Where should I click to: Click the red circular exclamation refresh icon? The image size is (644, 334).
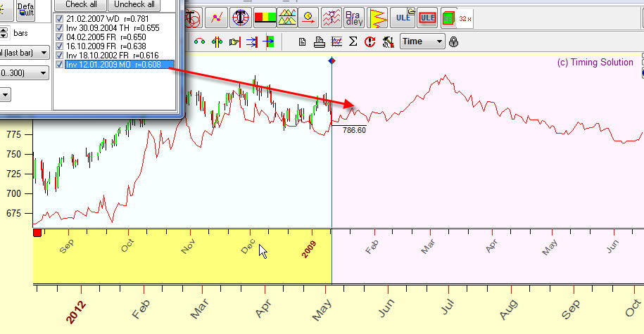pyautogui.click(x=370, y=41)
